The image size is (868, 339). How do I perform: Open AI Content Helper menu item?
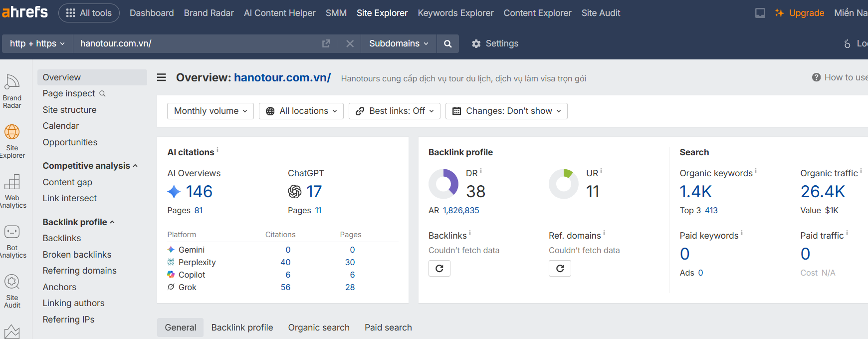coord(280,13)
